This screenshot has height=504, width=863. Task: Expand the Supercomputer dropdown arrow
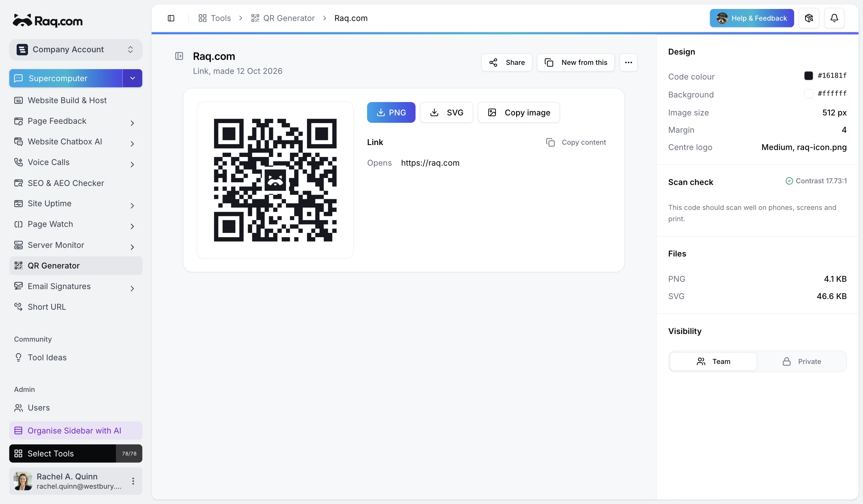[133, 78]
